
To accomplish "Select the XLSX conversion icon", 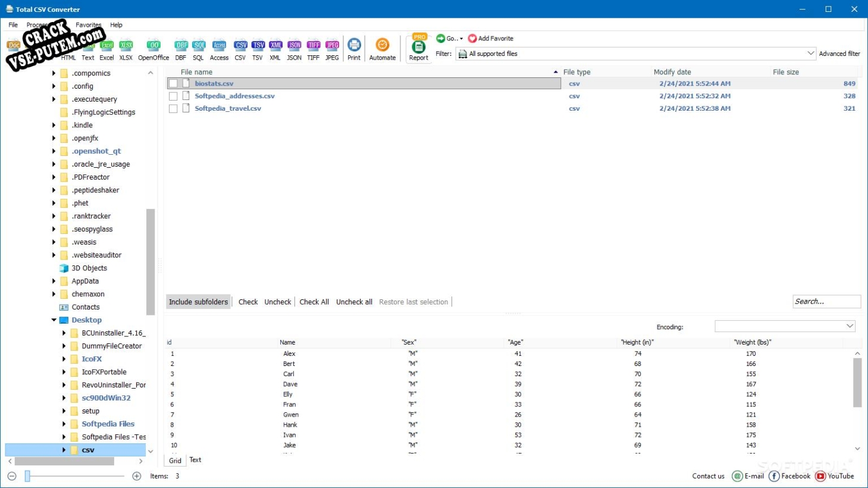I will pyautogui.click(x=126, y=50).
